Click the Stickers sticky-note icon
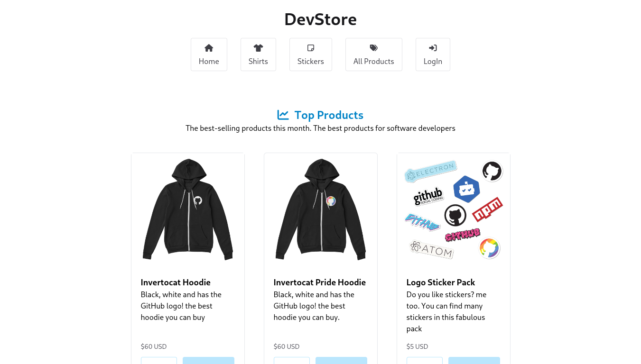 pos(311,48)
